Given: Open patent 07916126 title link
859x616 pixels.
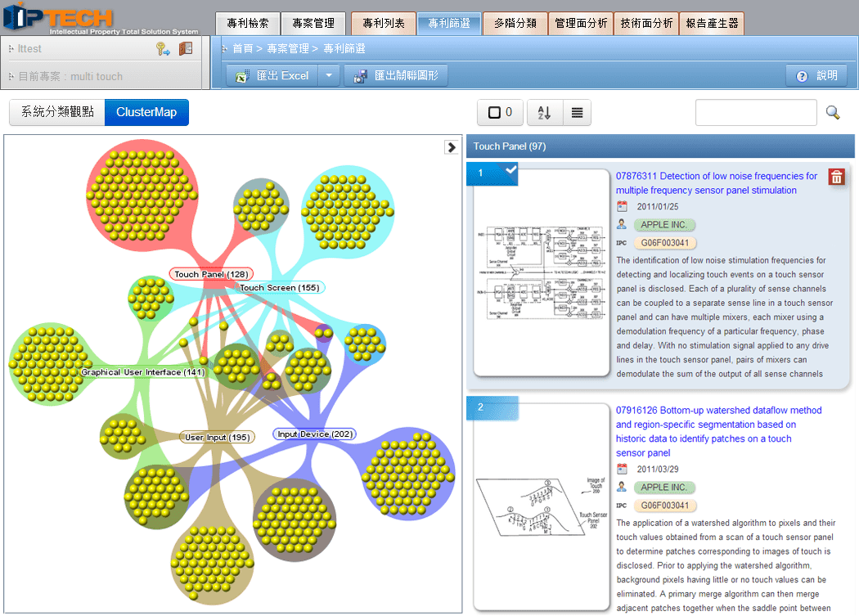Looking at the screenshot, I should pyautogui.click(x=719, y=431).
